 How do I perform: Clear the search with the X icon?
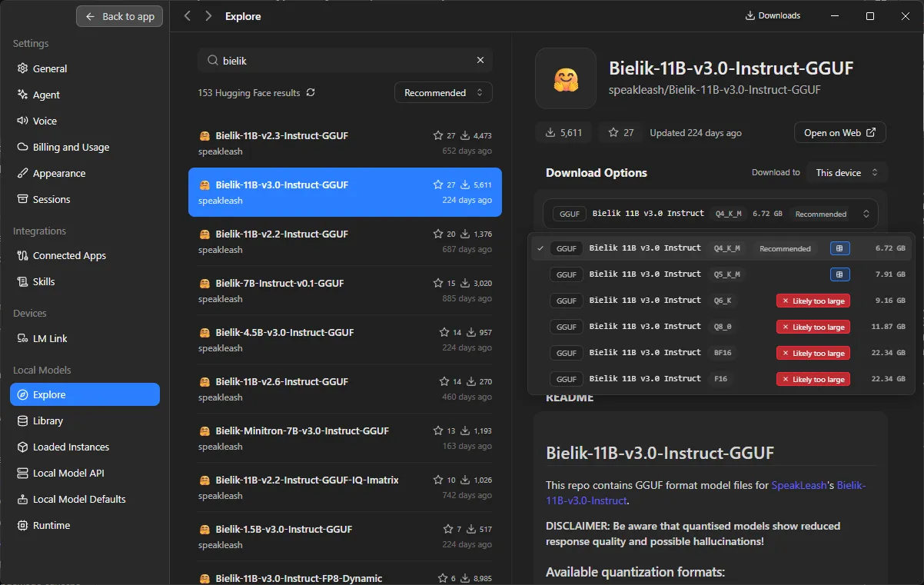480,60
